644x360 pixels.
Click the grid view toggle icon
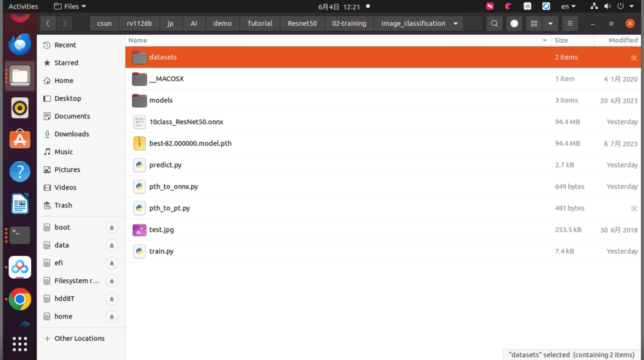(x=534, y=24)
